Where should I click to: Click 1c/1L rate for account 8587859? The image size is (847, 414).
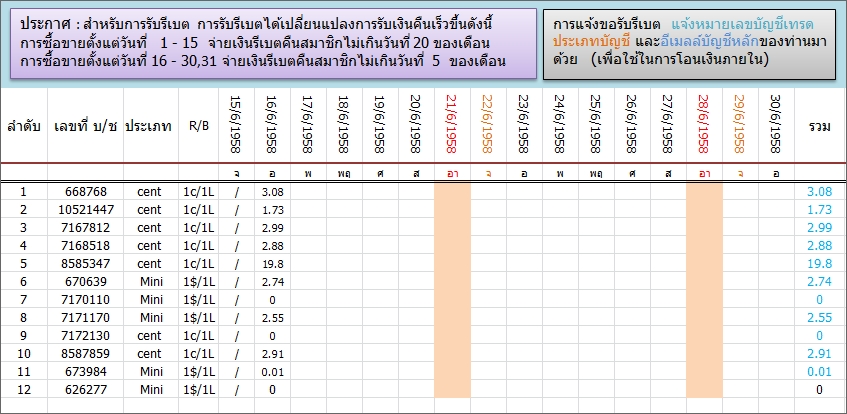pos(198,354)
